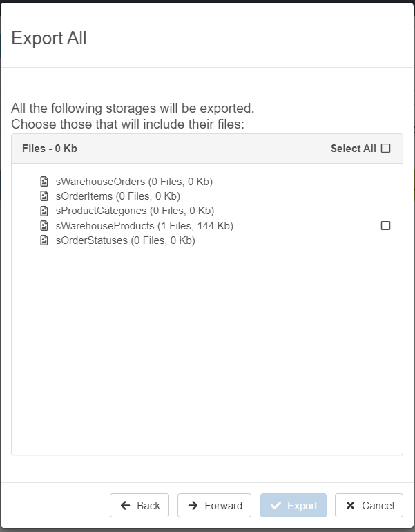Viewport: 415px width, 532px height.
Task: Click the sOrderStatuses storage file icon
Action: pos(44,240)
